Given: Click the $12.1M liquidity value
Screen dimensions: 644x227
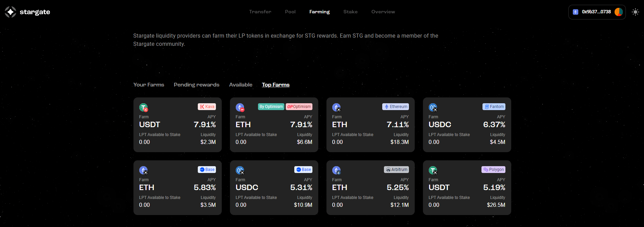Looking at the screenshot, I should 400,205.
